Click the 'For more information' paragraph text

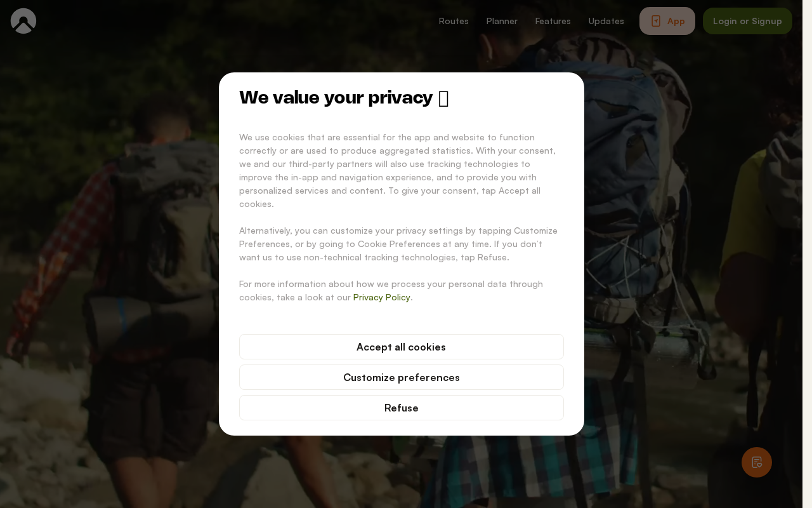pyautogui.click(x=391, y=291)
